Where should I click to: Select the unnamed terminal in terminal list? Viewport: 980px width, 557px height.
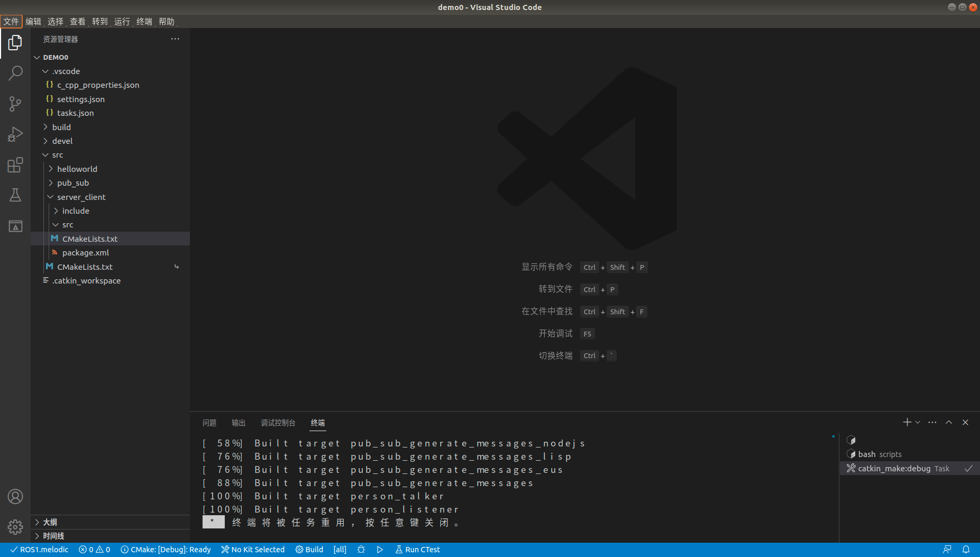pyautogui.click(x=910, y=440)
